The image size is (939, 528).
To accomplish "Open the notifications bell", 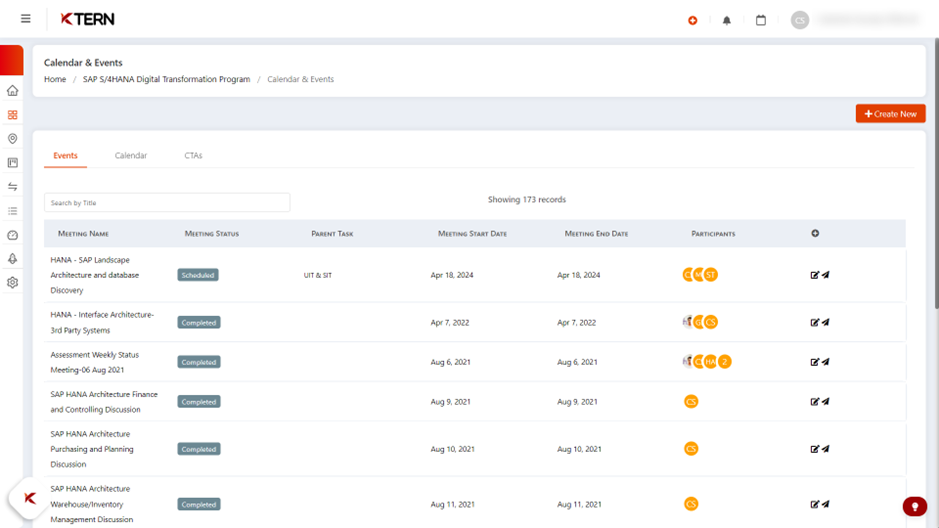I will pos(726,20).
